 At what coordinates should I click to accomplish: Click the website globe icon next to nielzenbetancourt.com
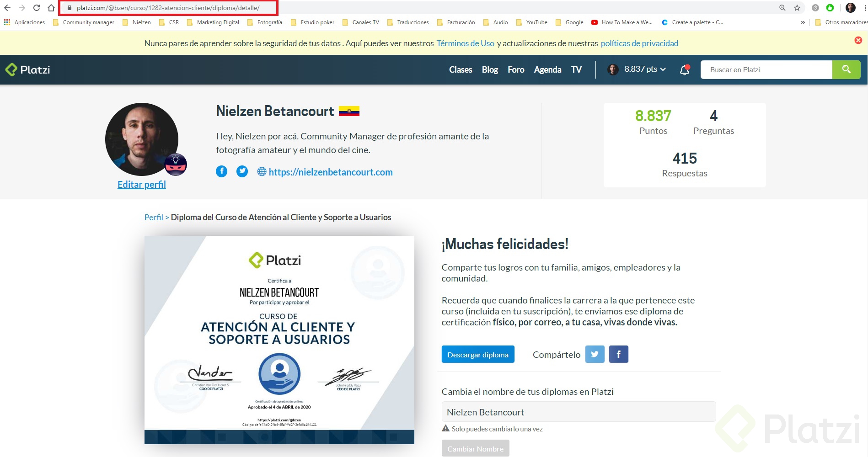coord(262,172)
